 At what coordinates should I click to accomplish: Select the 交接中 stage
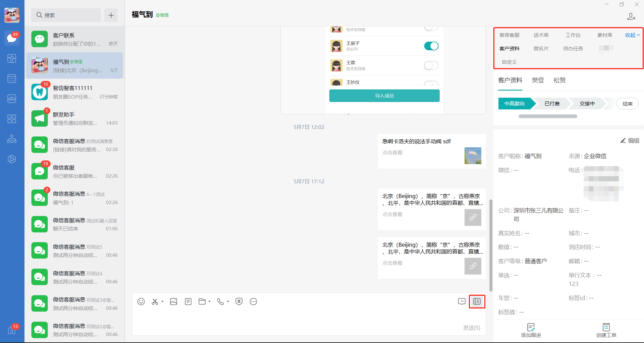pyautogui.click(x=587, y=104)
